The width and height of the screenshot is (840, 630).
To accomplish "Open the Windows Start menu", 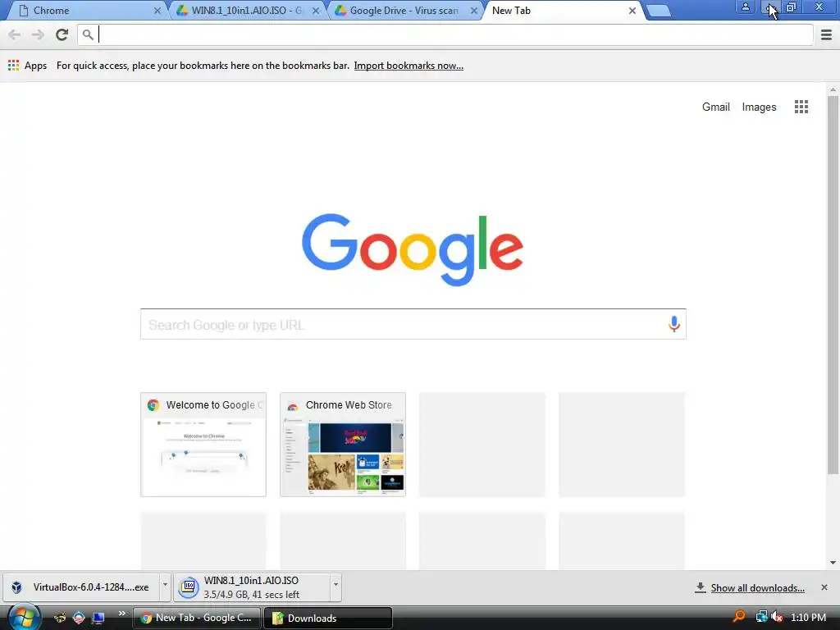I will coord(25,618).
